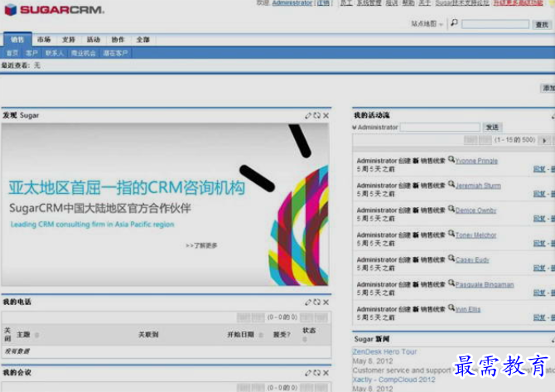Screen dimensions: 555x392
Task: Open the Denice Ownby lead link
Action: click(475, 211)
